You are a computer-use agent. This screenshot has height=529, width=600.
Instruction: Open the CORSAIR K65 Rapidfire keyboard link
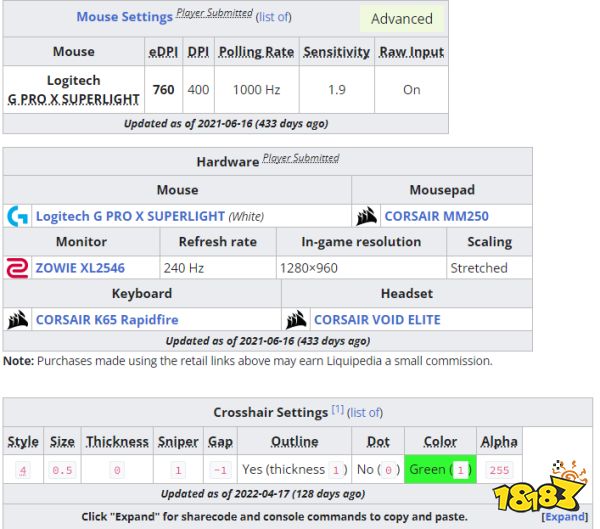pos(107,320)
